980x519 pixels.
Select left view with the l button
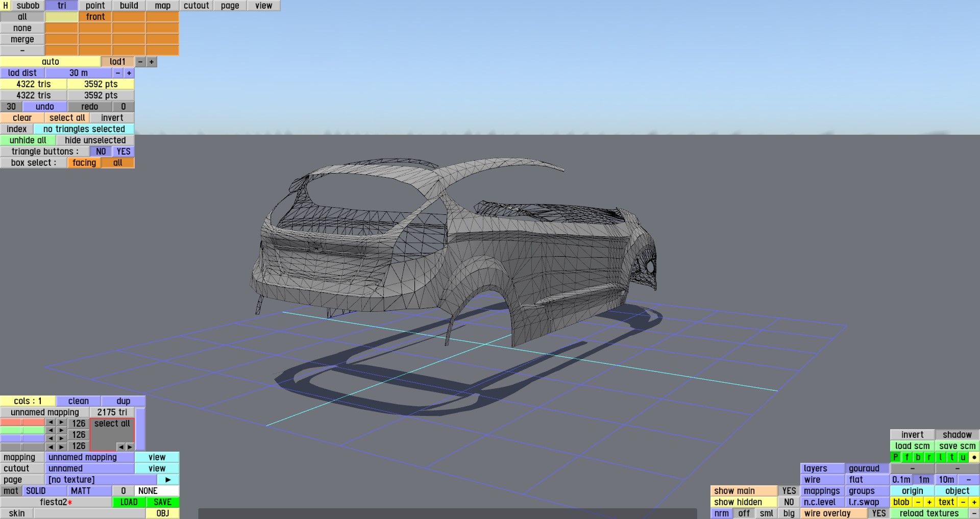941,457
